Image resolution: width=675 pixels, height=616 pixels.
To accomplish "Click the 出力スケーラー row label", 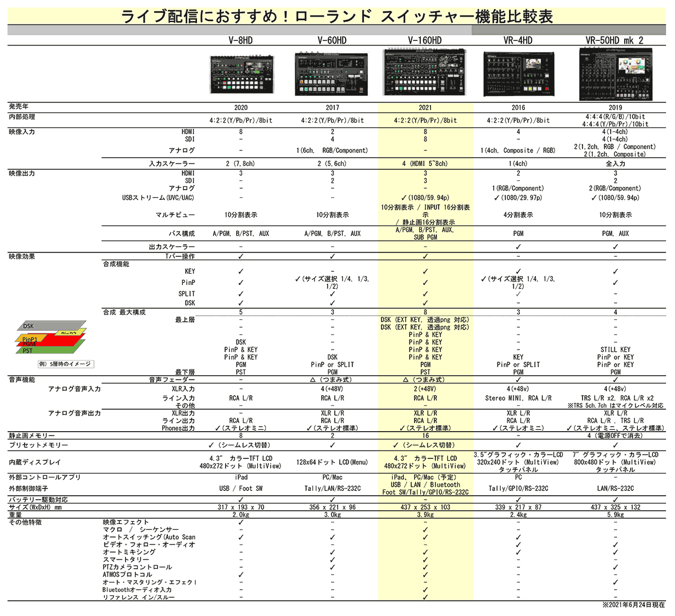I will tap(172, 247).
